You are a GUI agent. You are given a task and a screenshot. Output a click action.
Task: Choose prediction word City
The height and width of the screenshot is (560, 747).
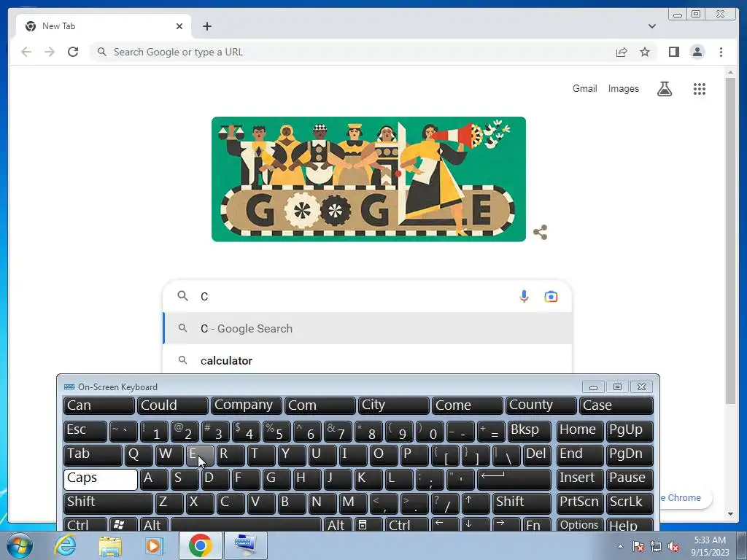pyautogui.click(x=393, y=405)
